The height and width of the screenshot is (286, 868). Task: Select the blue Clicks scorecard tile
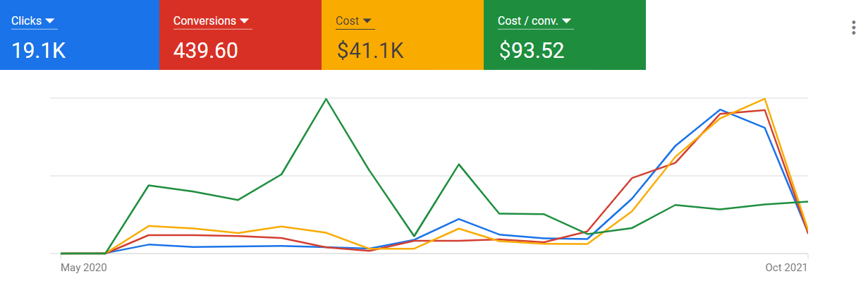tap(80, 35)
